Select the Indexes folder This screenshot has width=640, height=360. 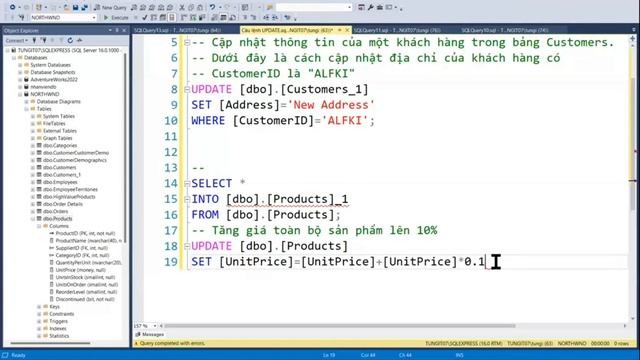pyautogui.click(x=58, y=329)
